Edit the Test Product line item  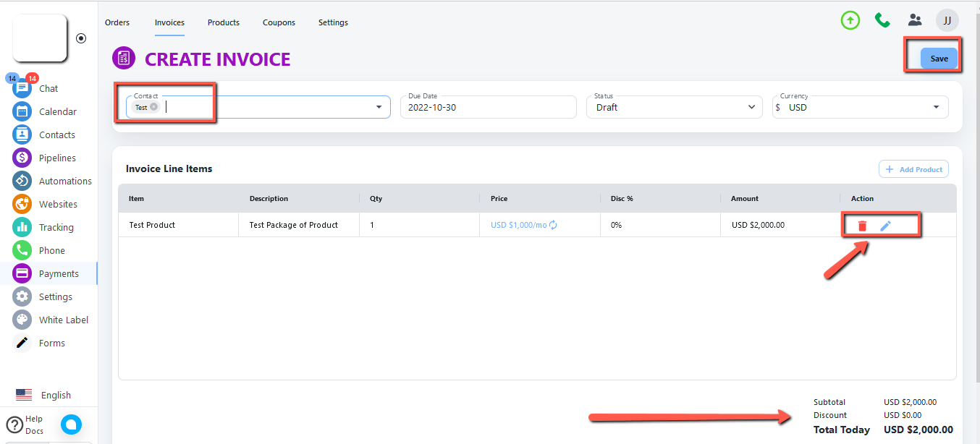pyautogui.click(x=885, y=226)
